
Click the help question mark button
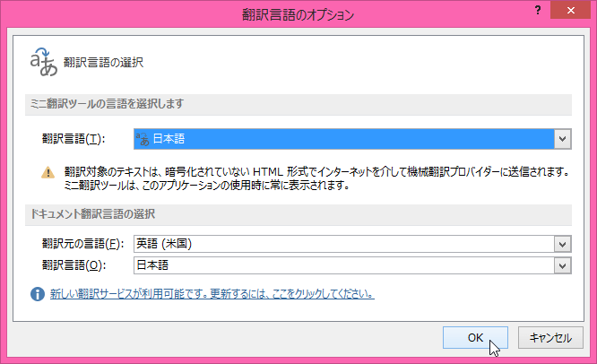point(537,10)
